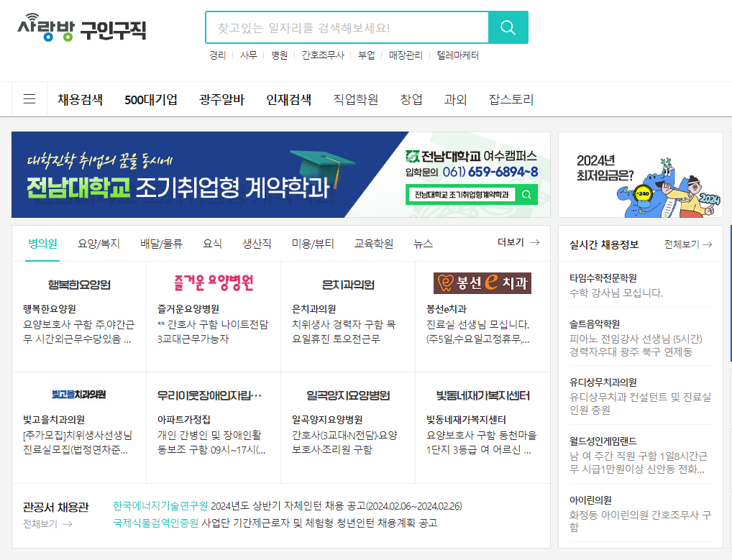Click the 빛고을치과의원 logo

click(x=79, y=395)
